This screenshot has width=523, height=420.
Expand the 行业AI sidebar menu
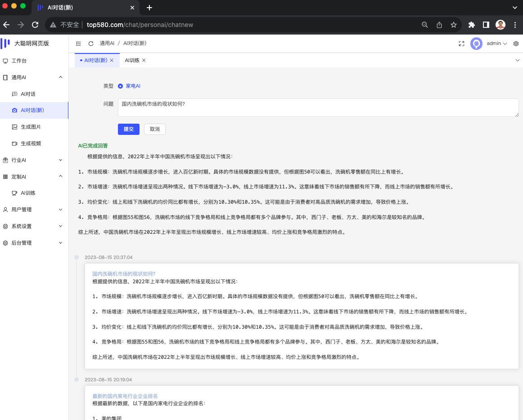34,160
